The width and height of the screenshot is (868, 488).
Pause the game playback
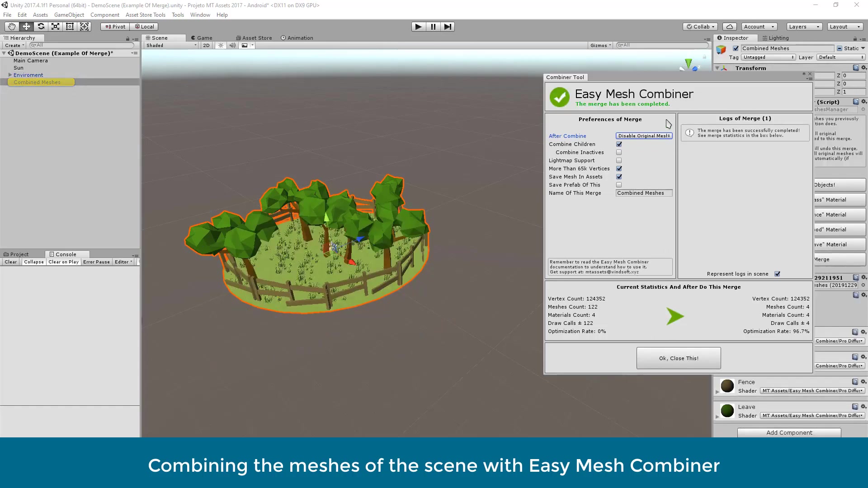coord(433,27)
